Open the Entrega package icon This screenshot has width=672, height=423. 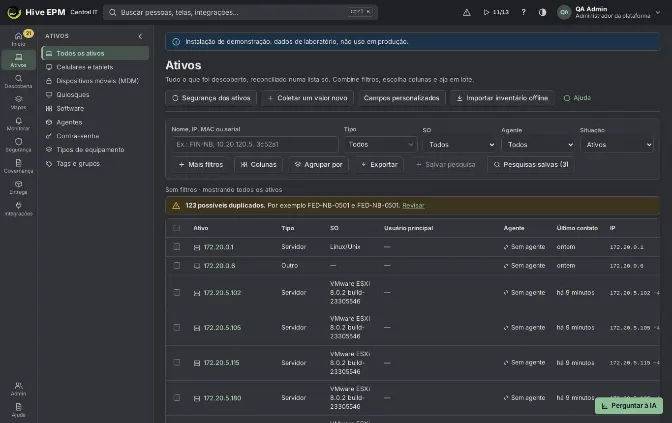[18, 184]
